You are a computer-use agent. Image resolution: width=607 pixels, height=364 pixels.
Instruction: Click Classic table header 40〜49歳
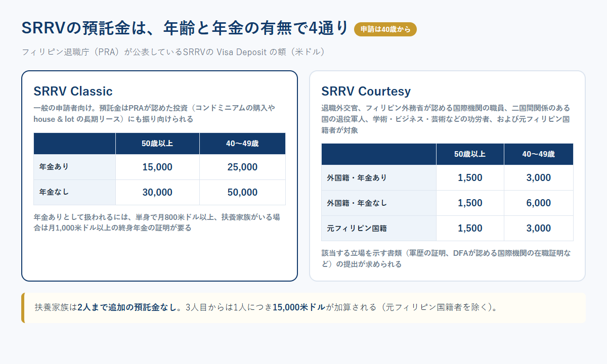(242, 144)
